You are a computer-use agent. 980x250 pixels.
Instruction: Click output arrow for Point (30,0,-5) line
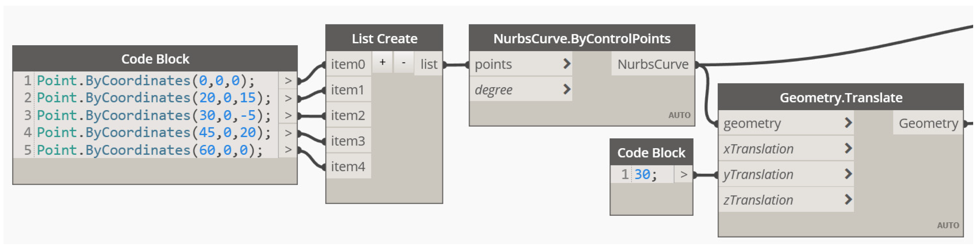pos(288,115)
